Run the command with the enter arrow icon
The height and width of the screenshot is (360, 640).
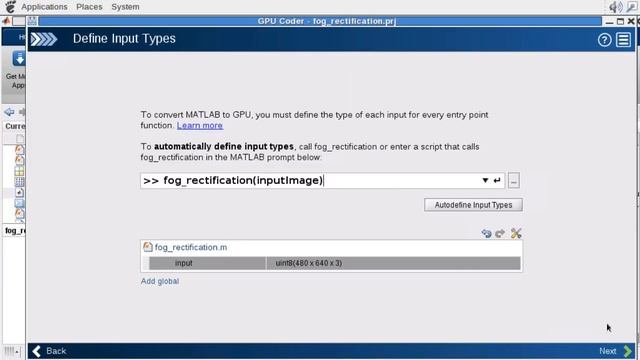(x=497, y=180)
